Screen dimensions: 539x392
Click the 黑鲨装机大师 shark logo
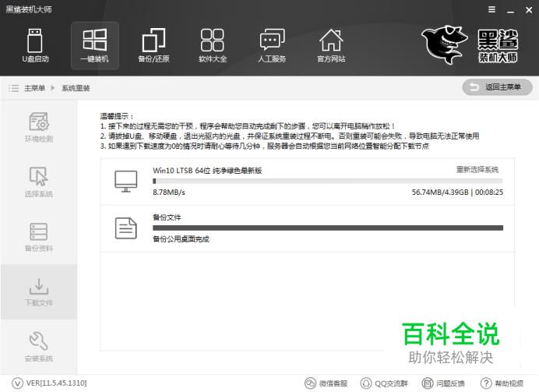tap(470, 44)
